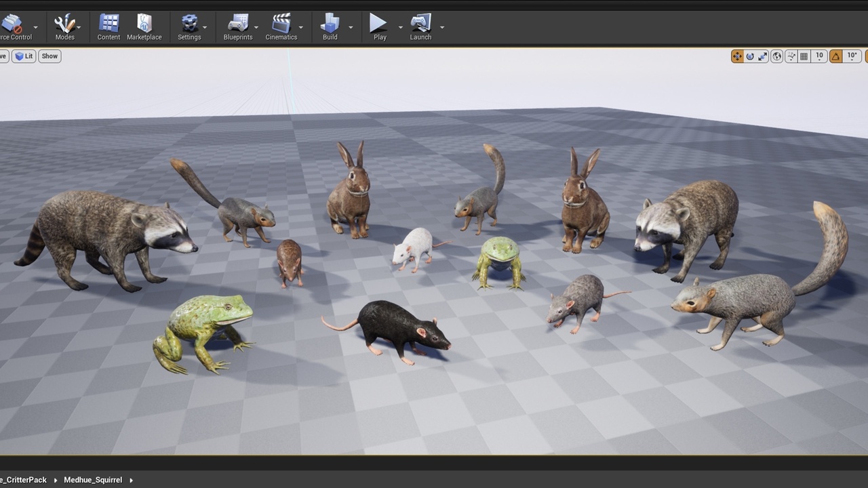
Task: Open the Settings gear icon
Action: [x=189, y=23]
